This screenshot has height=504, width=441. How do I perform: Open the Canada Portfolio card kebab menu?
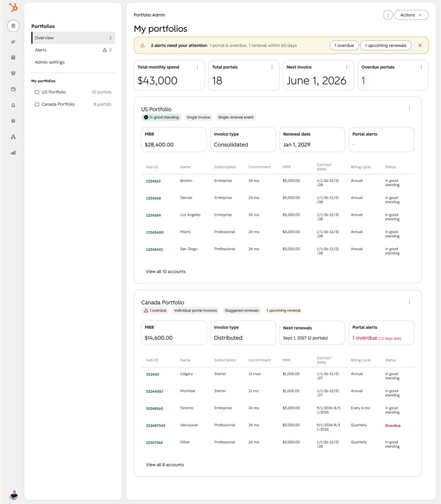pos(409,302)
